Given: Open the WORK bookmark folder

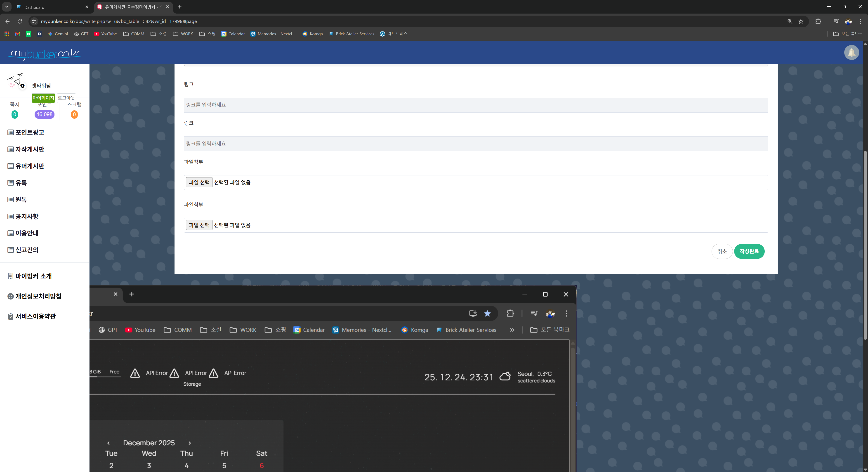Looking at the screenshot, I should [x=183, y=34].
